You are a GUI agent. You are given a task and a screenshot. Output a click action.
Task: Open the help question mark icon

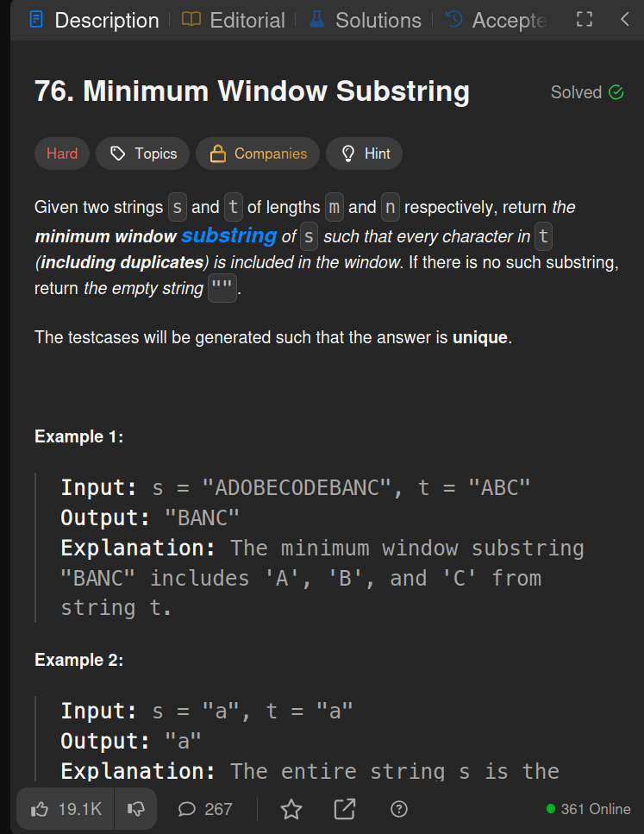tap(399, 810)
